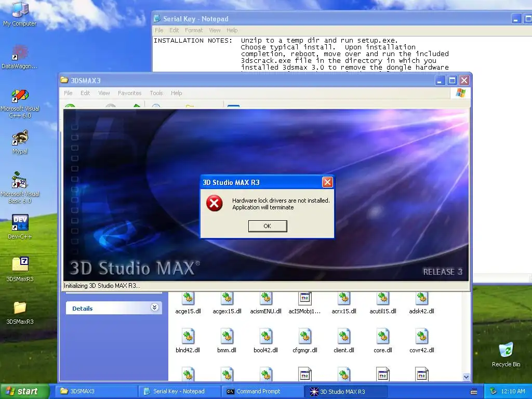The image size is (532, 399).
Task: Switch to 3DSMAX3 taskbar button
Action: (x=96, y=391)
